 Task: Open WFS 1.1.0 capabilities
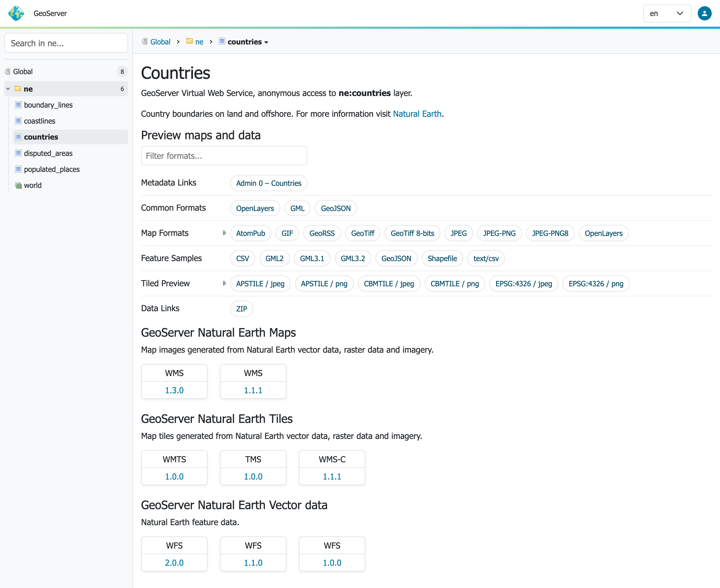tap(253, 563)
